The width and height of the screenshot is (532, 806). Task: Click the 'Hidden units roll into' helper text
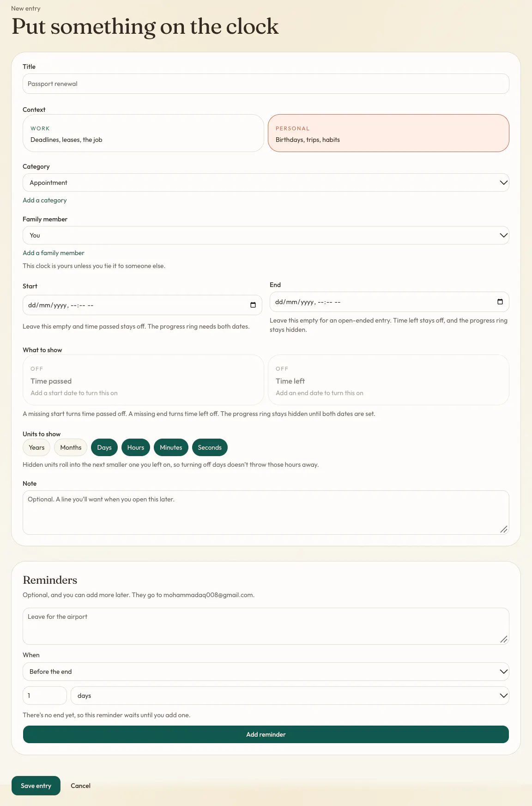[170, 464]
